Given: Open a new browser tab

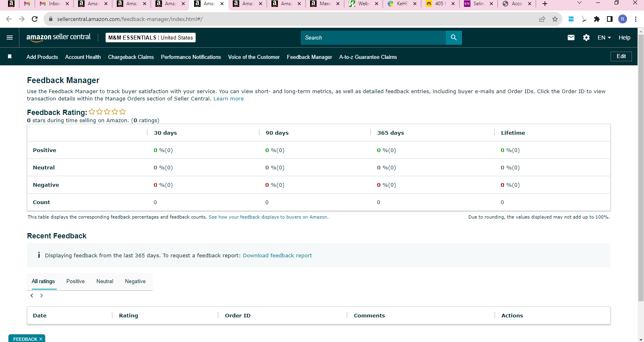Looking at the screenshot, I should pyautogui.click(x=545, y=4).
